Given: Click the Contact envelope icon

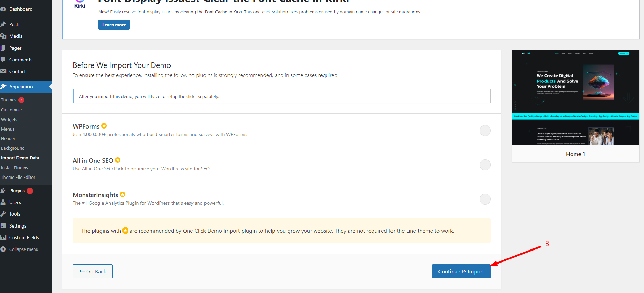Looking at the screenshot, I should click(3, 71).
